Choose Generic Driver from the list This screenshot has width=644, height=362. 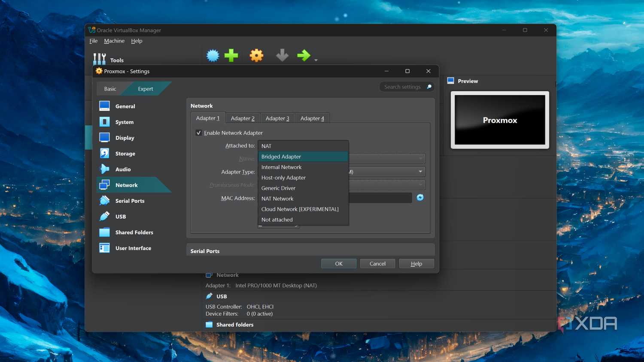[303, 188]
